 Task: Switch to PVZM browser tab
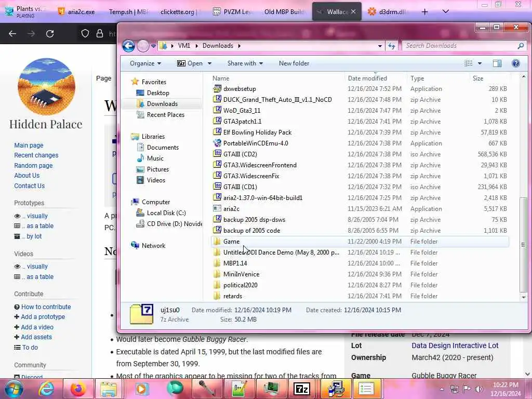click(232, 12)
